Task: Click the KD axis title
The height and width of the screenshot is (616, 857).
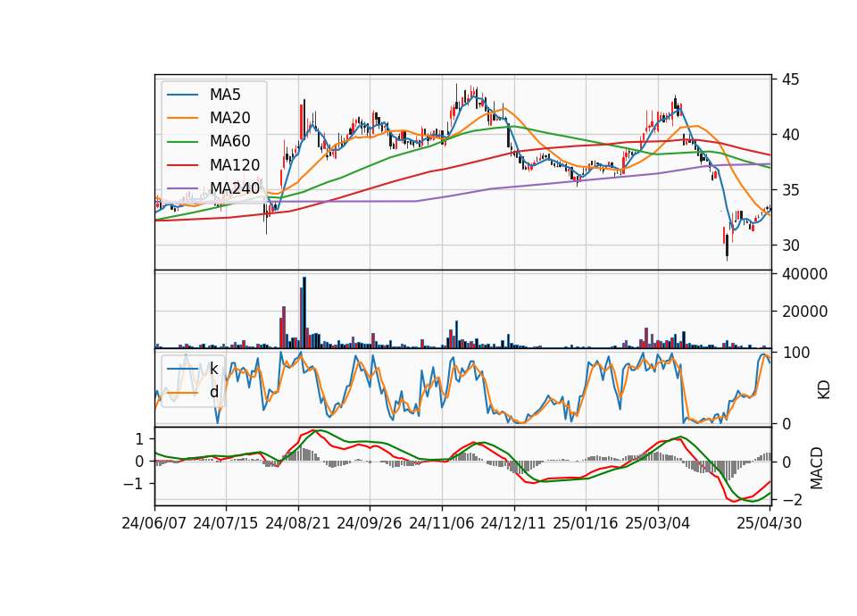Action: pyautogui.click(x=824, y=389)
